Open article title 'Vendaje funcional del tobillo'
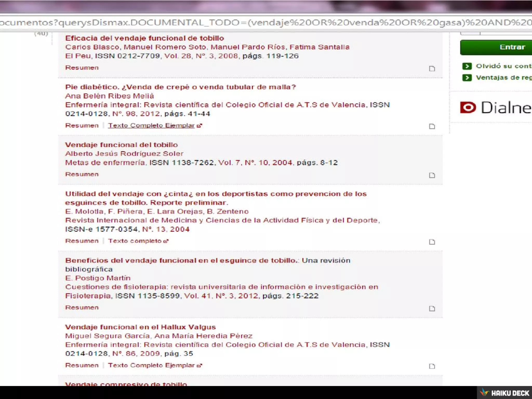The width and height of the screenshot is (532, 399). (121, 145)
